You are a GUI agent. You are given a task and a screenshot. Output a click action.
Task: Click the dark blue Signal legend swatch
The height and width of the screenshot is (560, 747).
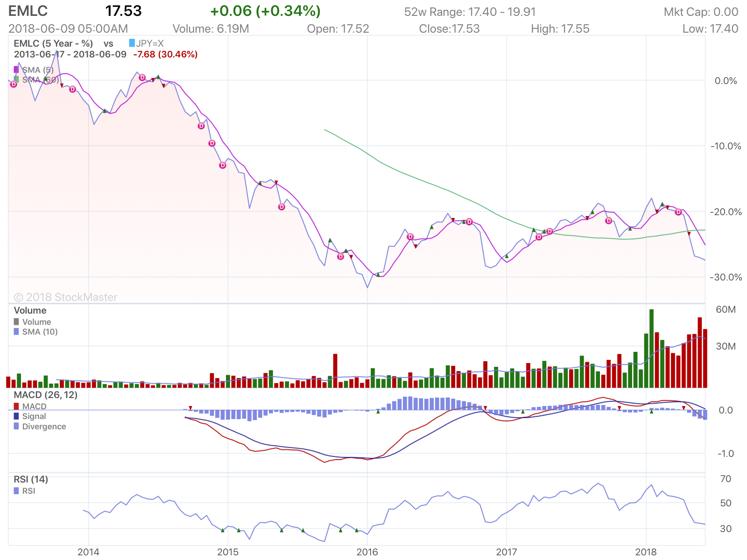click(x=16, y=416)
